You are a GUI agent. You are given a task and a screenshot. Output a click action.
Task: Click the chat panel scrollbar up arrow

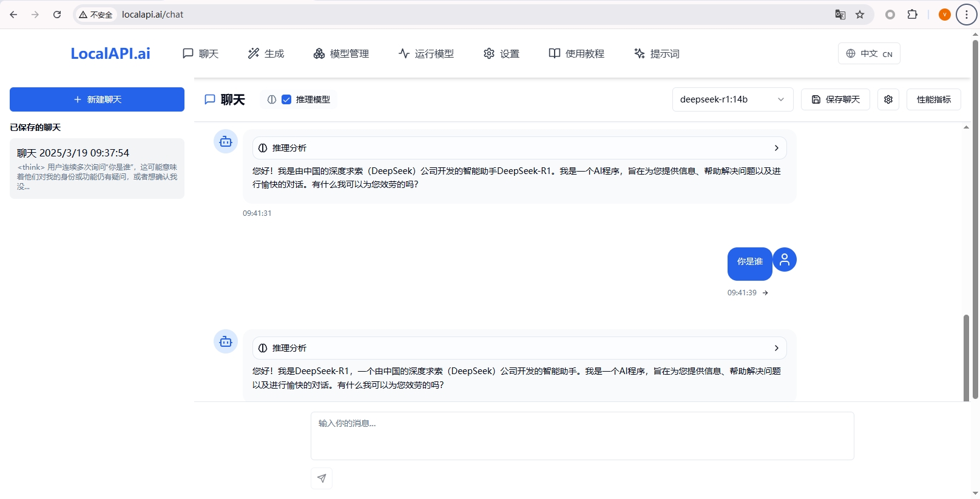click(x=966, y=127)
